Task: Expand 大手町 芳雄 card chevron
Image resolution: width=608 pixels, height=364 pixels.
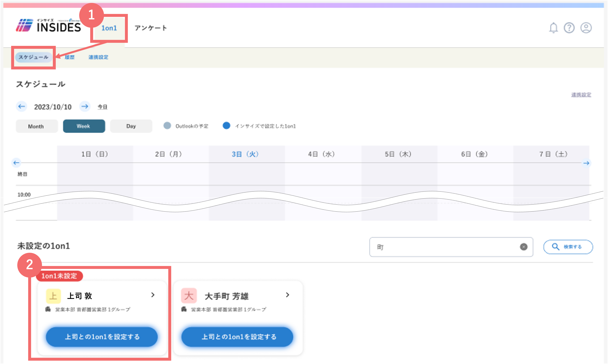Action: point(288,295)
